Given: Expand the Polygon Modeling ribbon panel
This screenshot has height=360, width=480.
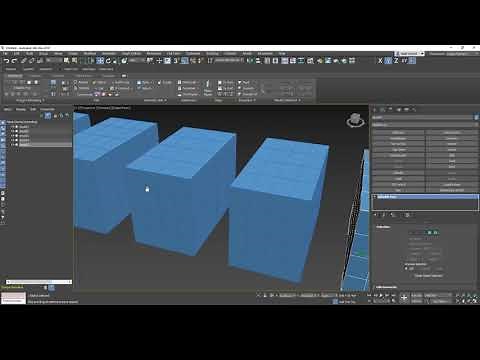Looking at the screenshot, I should pos(30,100).
